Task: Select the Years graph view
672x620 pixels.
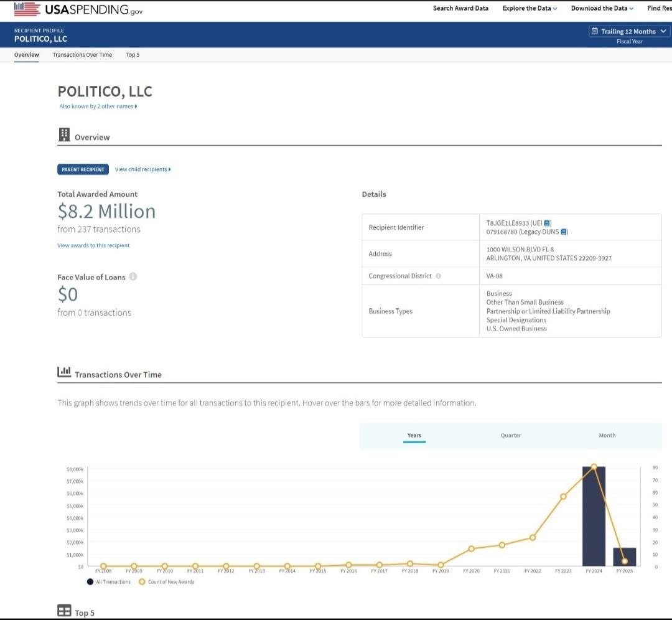Action: 414,436
